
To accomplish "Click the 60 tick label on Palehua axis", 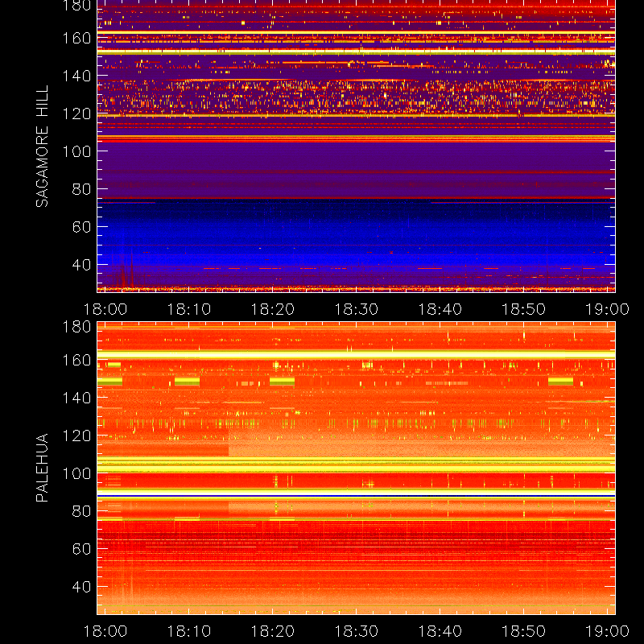I will pyautogui.click(x=81, y=549).
